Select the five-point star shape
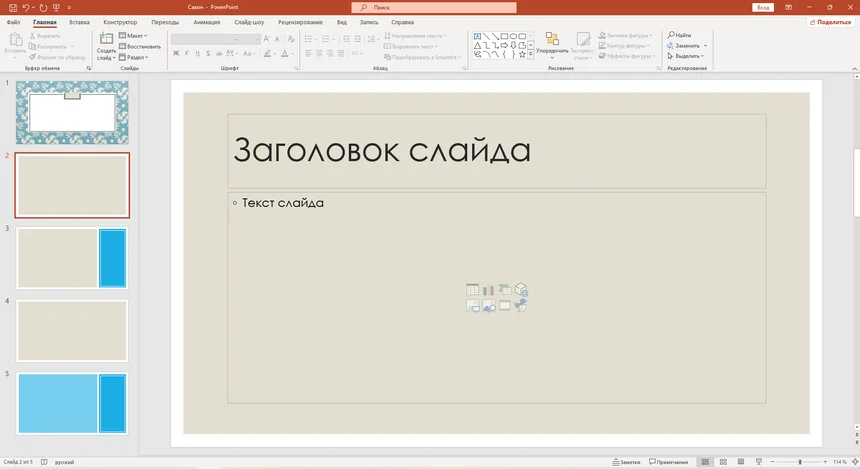The image size is (860, 469). [522, 54]
